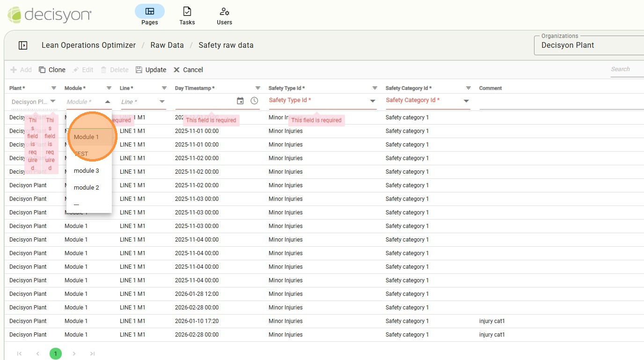Open the calendar date picker icon
Screen dimensions: 644x360
tap(240, 101)
